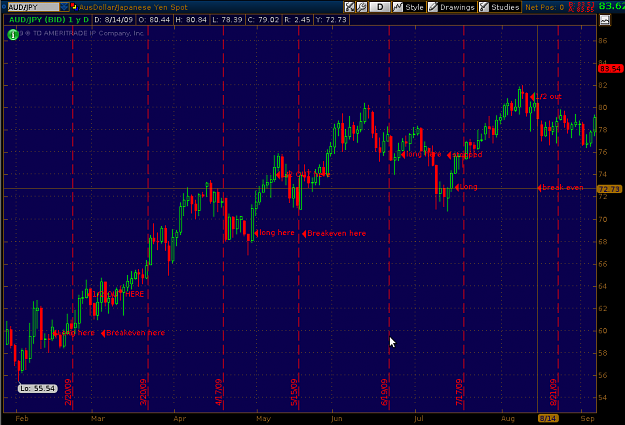Viewport: 625px width, 425px height.
Task: Click the 'Long' annotation near July 17
Action: tap(466, 187)
